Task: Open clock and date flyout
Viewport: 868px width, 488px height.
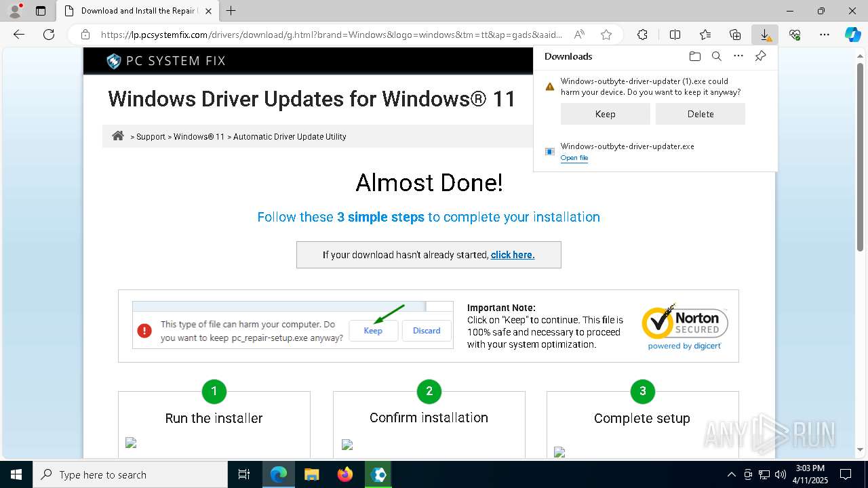Action: (810, 474)
